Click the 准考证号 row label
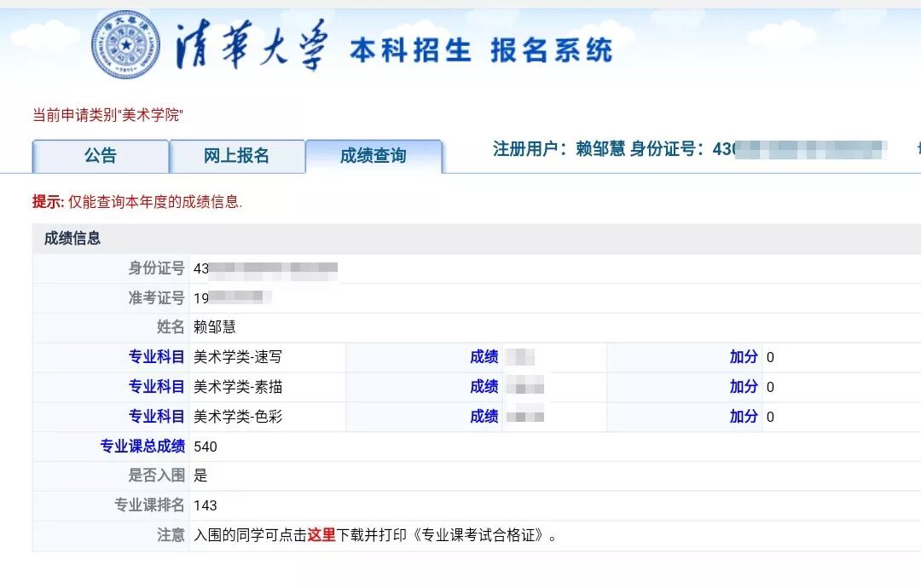The image size is (921, 588). point(156,298)
